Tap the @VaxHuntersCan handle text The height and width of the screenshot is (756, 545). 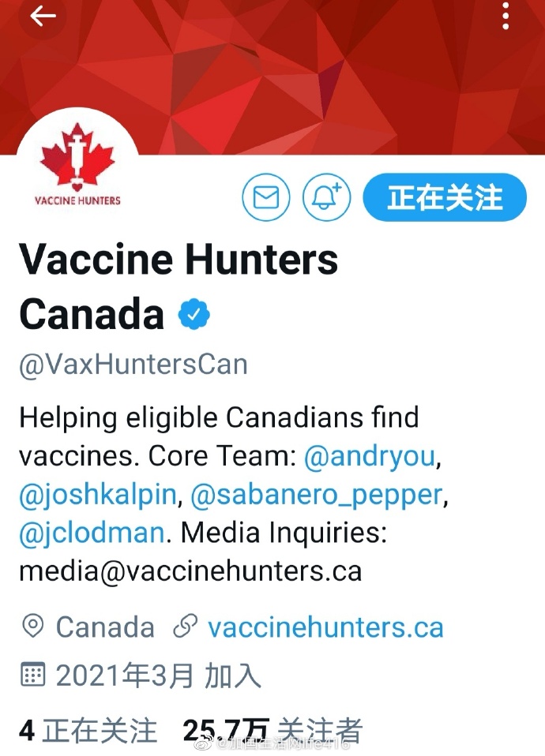pos(133,365)
